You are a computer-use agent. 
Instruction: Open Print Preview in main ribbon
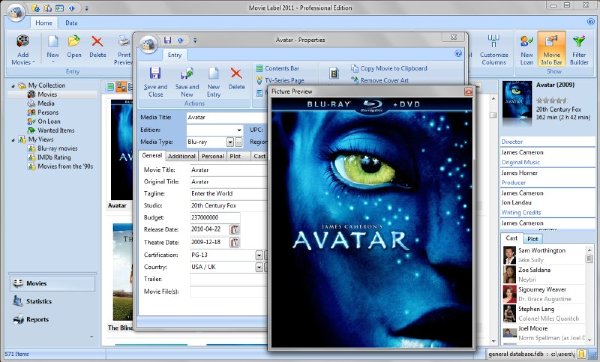click(123, 50)
